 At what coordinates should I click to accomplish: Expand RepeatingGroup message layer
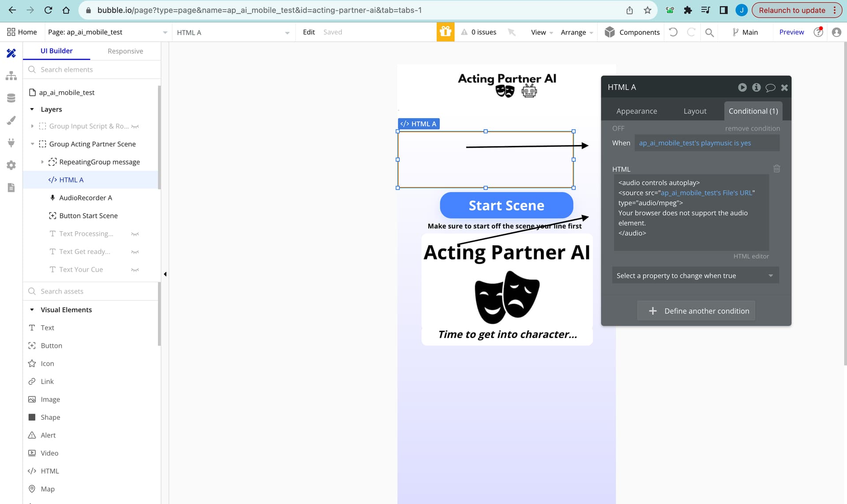42,162
